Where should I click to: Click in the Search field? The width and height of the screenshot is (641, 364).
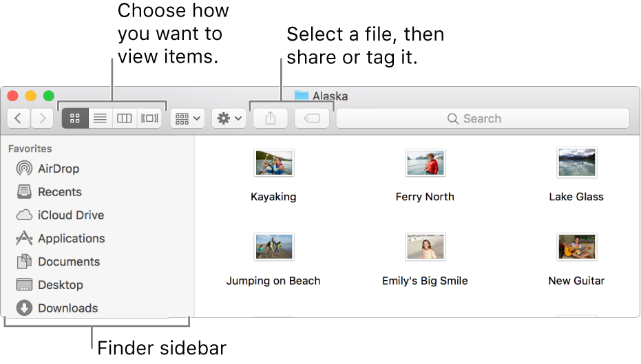tap(483, 118)
